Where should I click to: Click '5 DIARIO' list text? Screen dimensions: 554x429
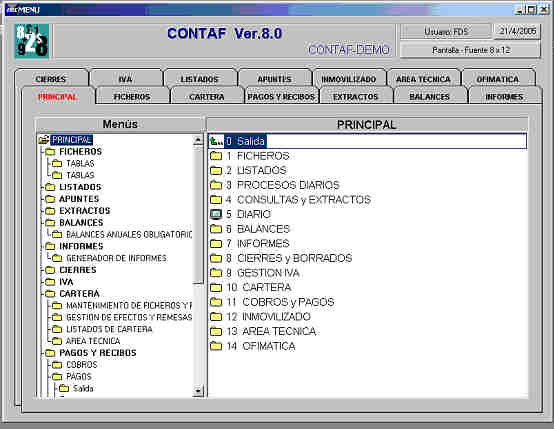(x=248, y=214)
